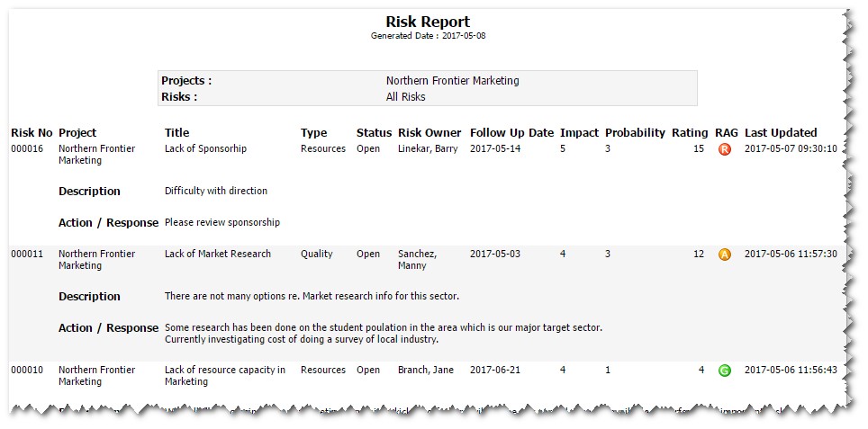Click the Risks : filter label
This screenshot has width=868, height=429.
tap(179, 97)
